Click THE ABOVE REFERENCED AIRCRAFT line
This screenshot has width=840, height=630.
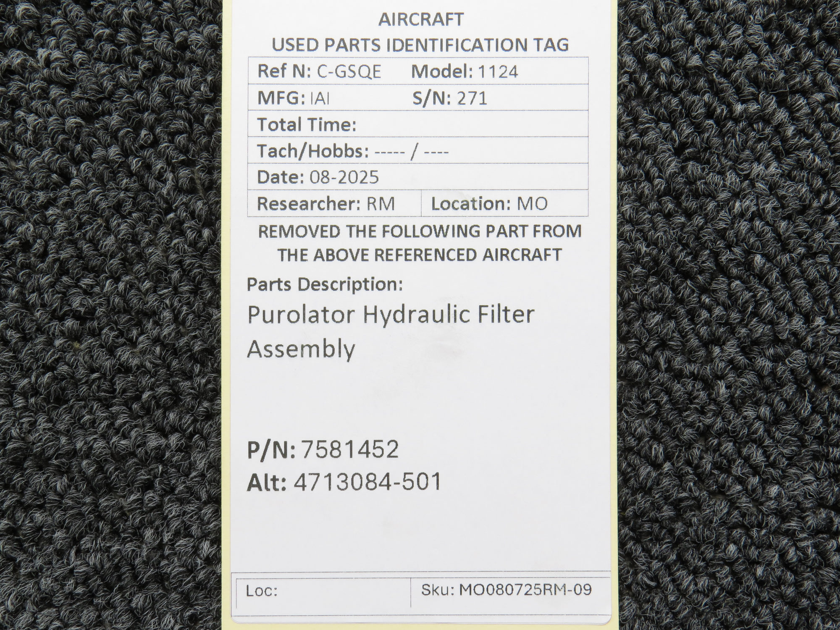[x=420, y=255]
